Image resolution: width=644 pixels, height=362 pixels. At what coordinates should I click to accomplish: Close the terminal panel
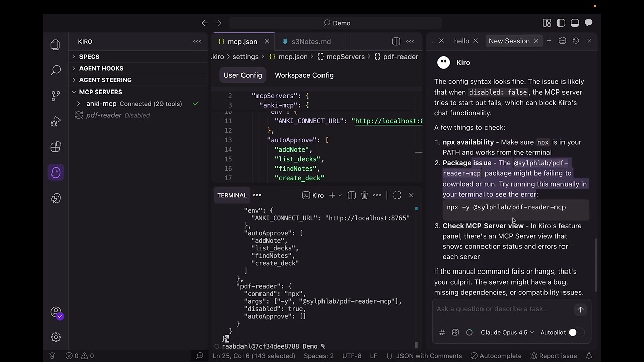pos(411,195)
